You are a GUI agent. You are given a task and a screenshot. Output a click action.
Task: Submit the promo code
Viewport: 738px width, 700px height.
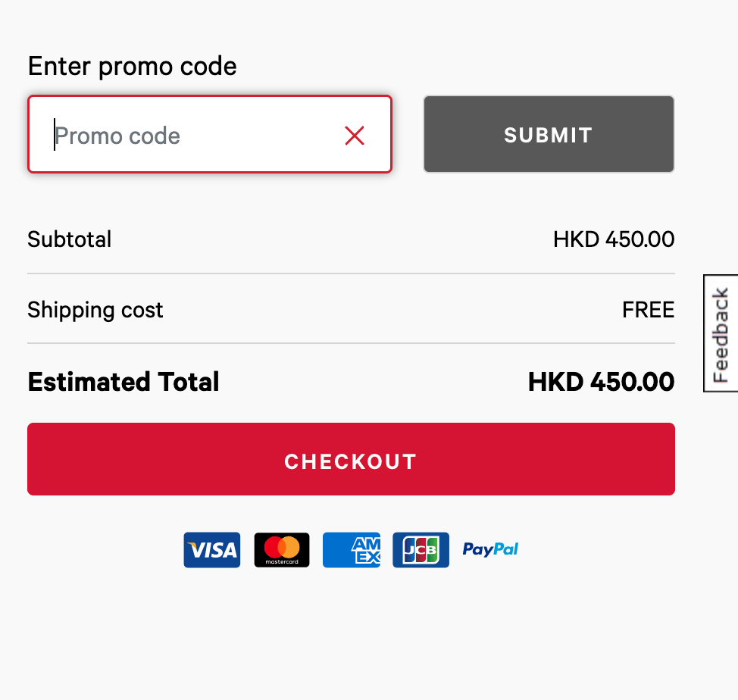click(549, 135)
